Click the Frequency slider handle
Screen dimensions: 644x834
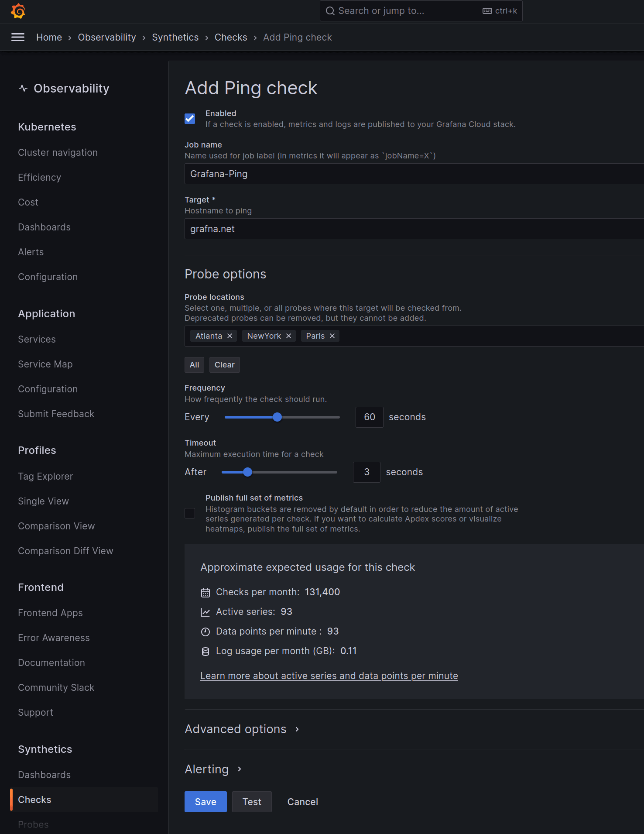tap(277, 417)
